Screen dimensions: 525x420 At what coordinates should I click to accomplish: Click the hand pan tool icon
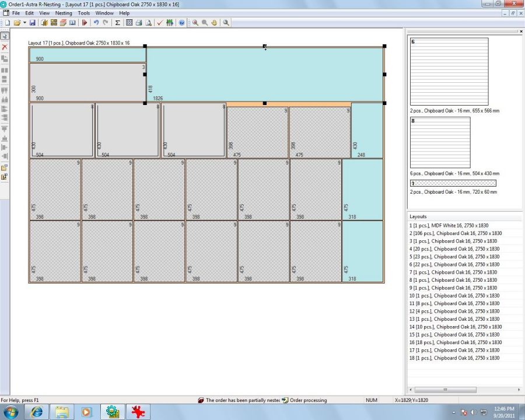coord(213,23)
